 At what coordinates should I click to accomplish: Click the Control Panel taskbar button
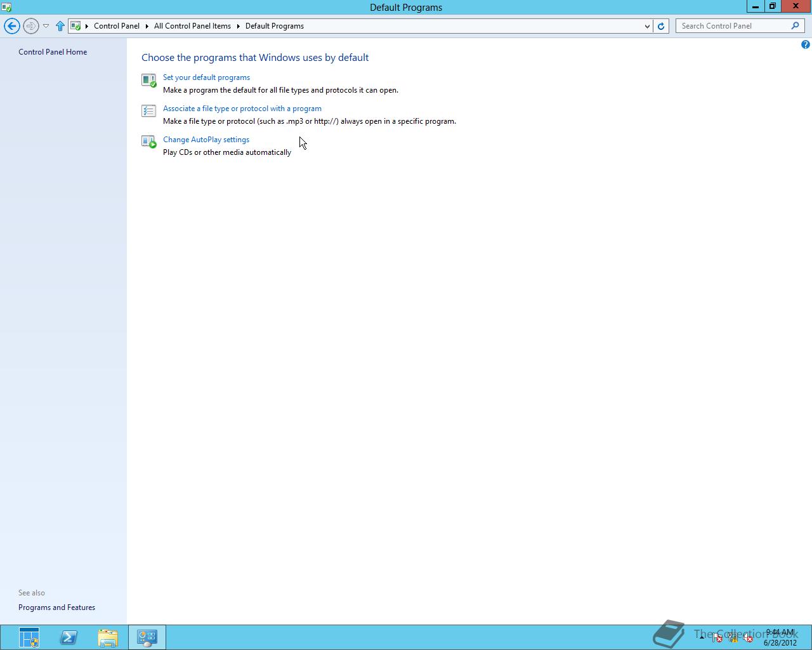click(x=147, y=637)
